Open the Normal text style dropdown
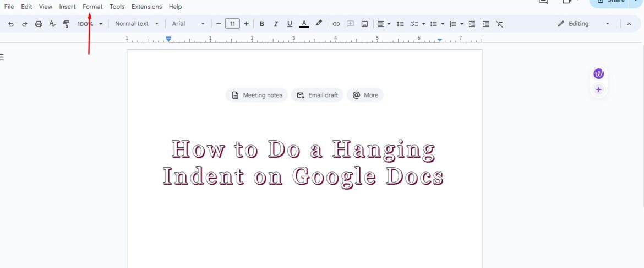The image size is (644, 268). [x=137, y=24]
